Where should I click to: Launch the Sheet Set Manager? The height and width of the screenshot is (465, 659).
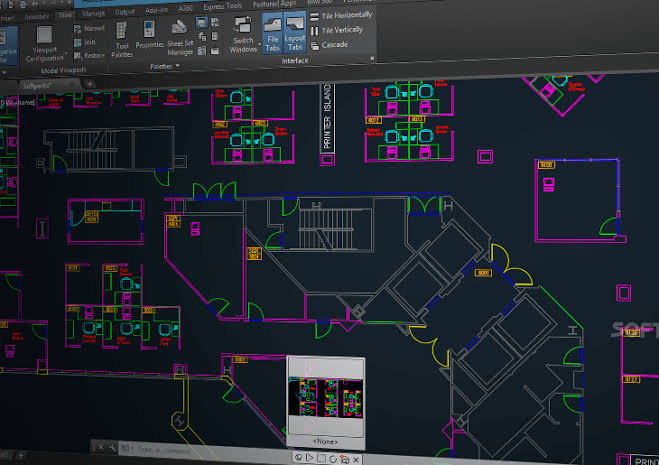pos(180,37)
